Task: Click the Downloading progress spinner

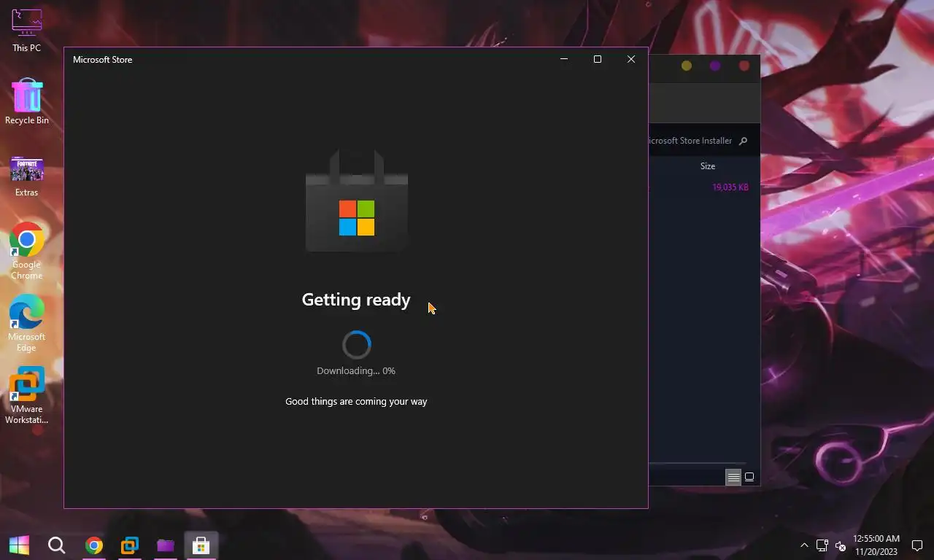Action: click(357, 345)
